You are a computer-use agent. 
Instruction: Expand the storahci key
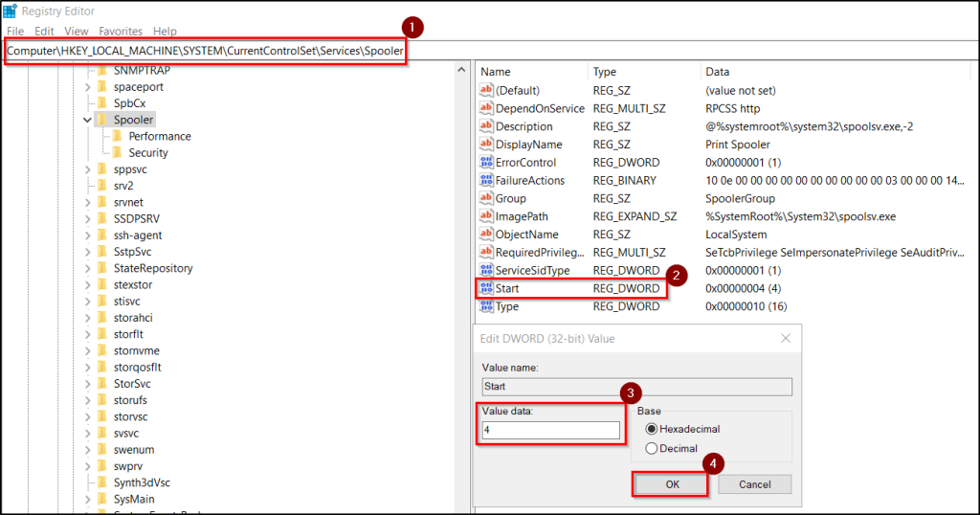tap(87, 318)
